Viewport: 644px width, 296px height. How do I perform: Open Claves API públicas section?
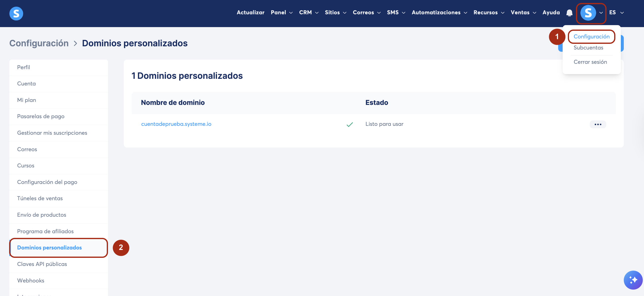pyautogui.click(x=42, y=264)
